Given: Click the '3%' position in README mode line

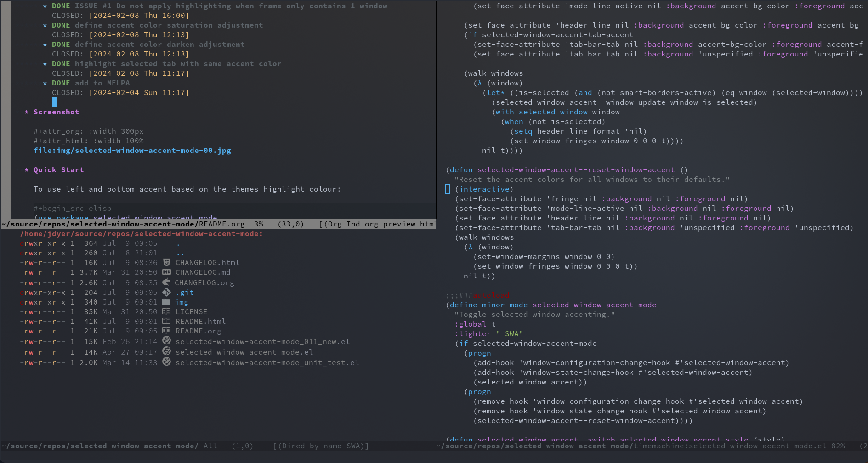Looking at the screenshot, I should [x=259, y=224].
